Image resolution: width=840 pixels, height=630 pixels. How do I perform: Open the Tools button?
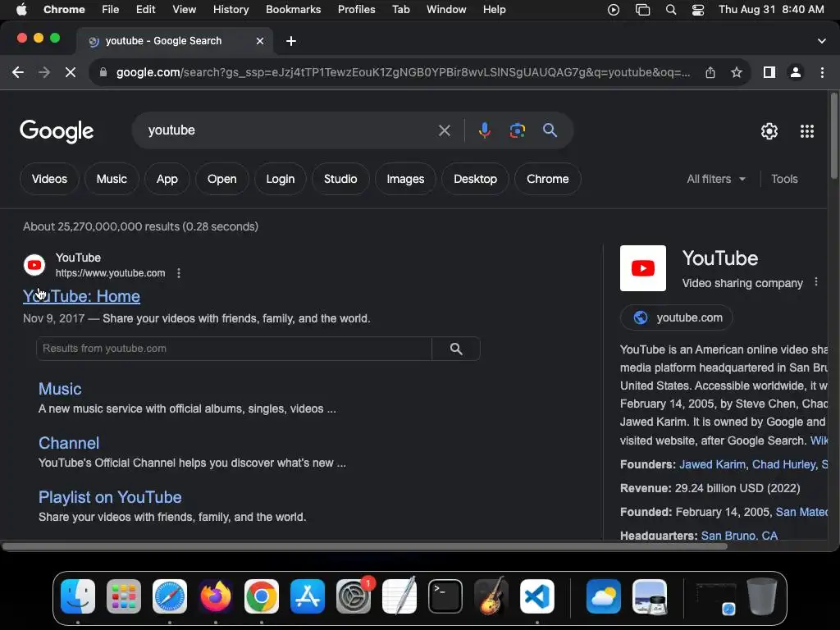(784, 179)
